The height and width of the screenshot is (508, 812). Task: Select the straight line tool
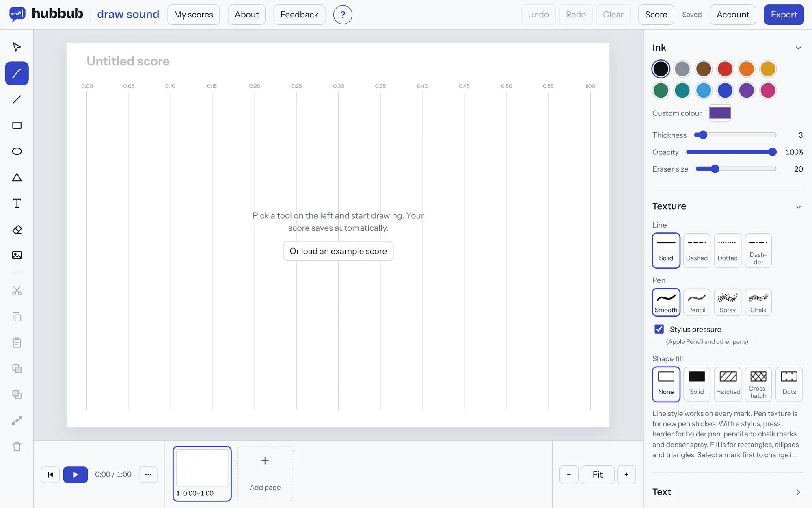[17, 99]
